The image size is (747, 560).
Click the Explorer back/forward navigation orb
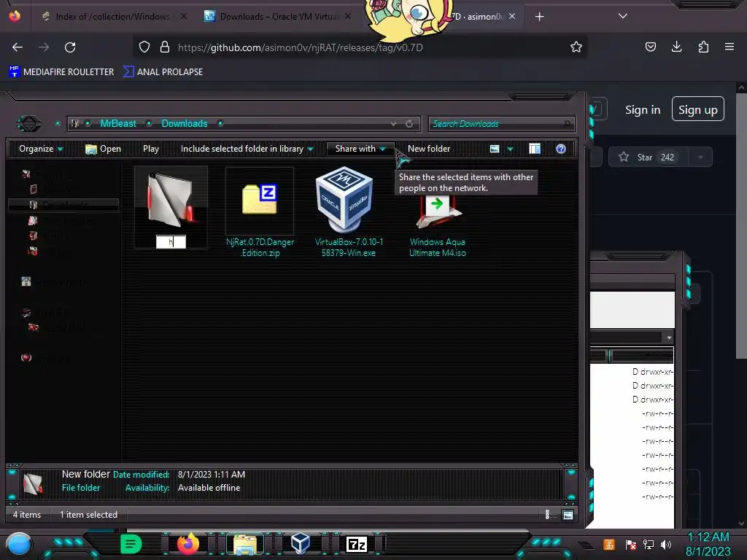point(29,124)
